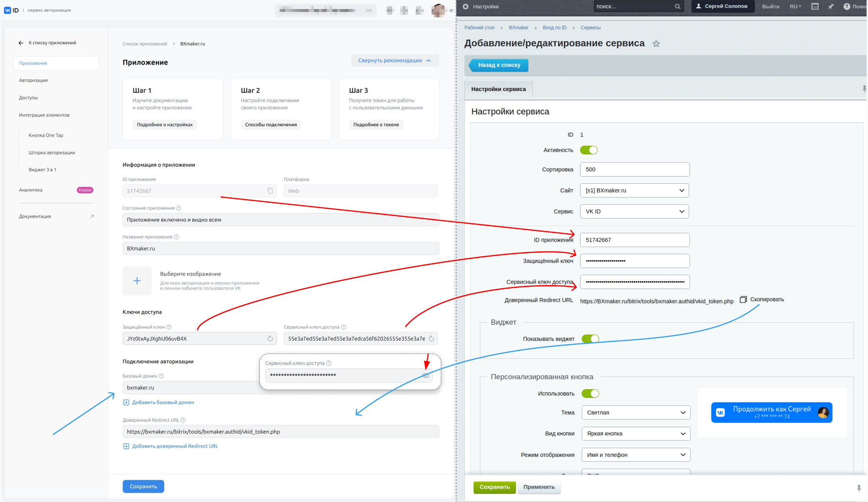Click Сергей Солонов user button
Screen dimensions: 868x502
(x=723, y=6)
